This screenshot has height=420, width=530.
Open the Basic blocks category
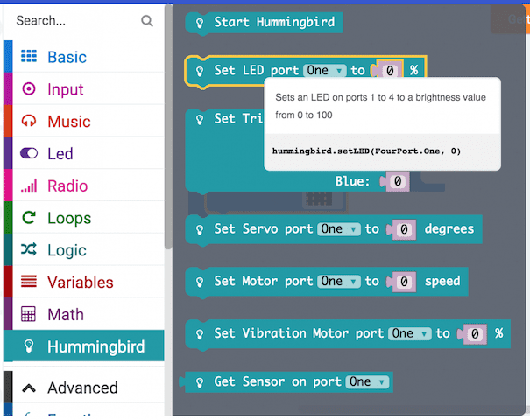(67, 57)
